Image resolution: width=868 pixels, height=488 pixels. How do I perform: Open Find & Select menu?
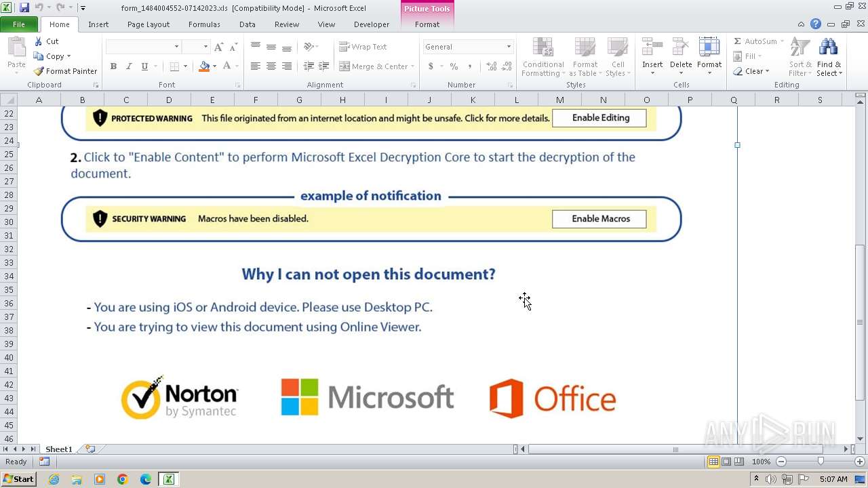pyautogui.click(x=829, y=58)
